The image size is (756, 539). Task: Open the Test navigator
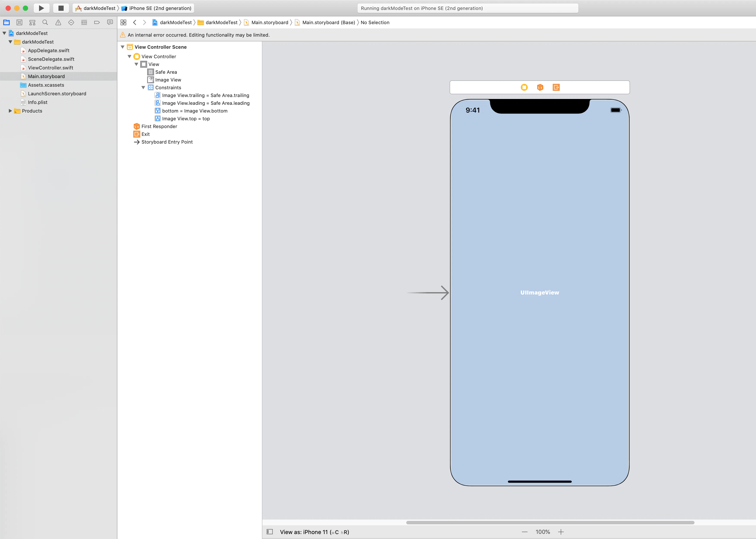pyautogui.click(x=71, y=23)
